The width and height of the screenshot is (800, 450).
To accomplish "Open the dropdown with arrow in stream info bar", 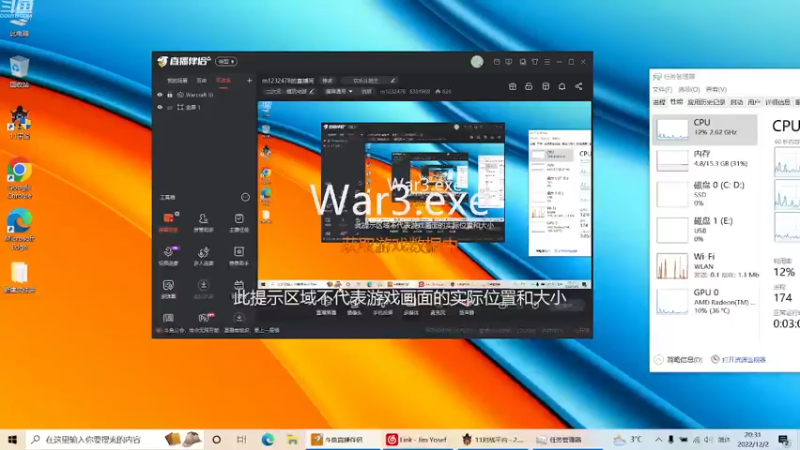I will pyautogui.click(x=339, y=91).
